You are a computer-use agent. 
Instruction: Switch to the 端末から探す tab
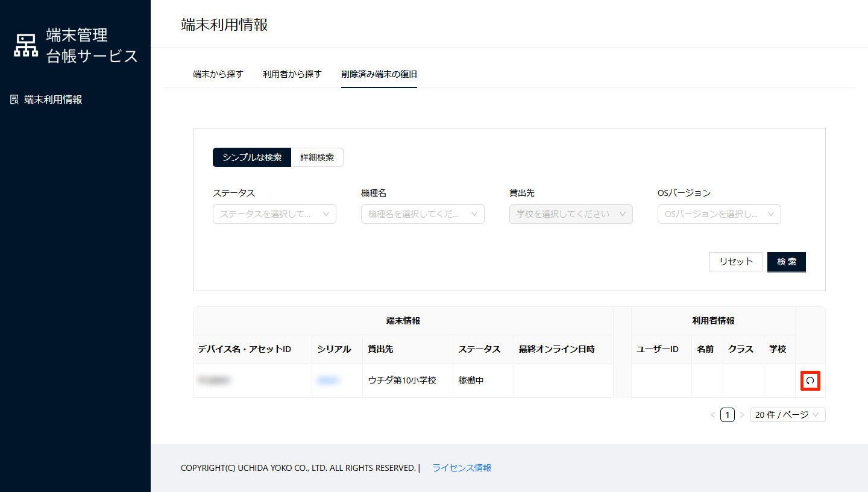pos(218,74)
